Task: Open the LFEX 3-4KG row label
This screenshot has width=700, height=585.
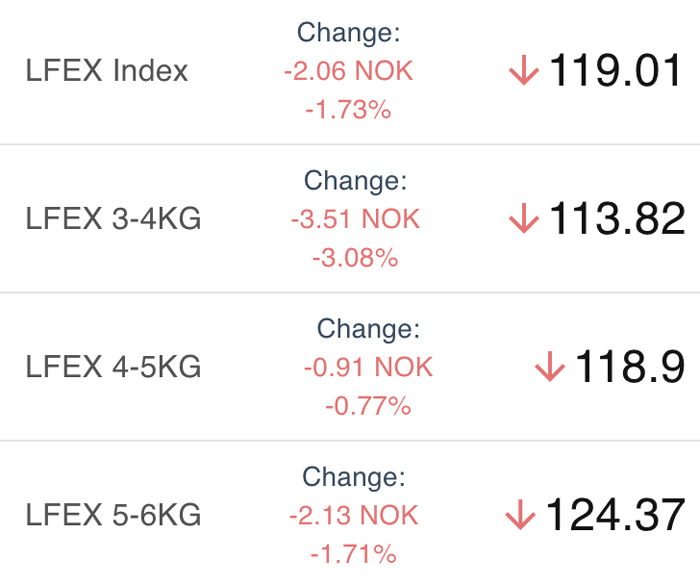Action: (113, 219)
